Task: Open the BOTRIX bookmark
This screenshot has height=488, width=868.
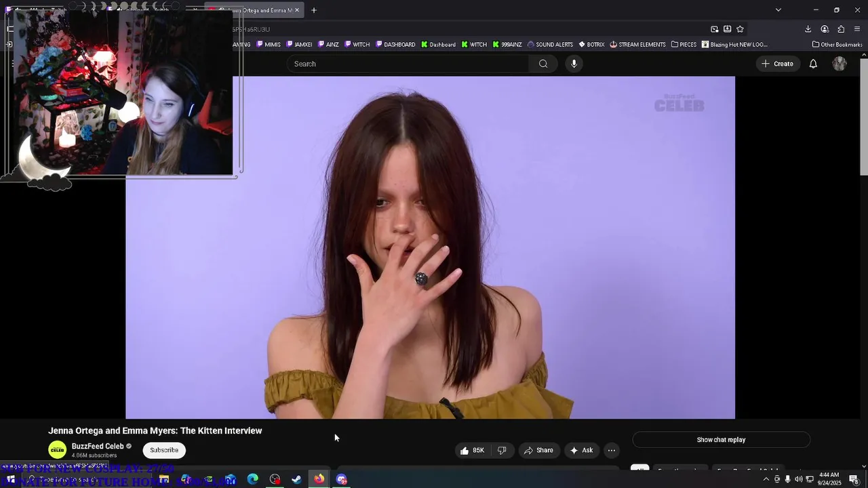Action: pyautogui.click(x=591, y=45)
